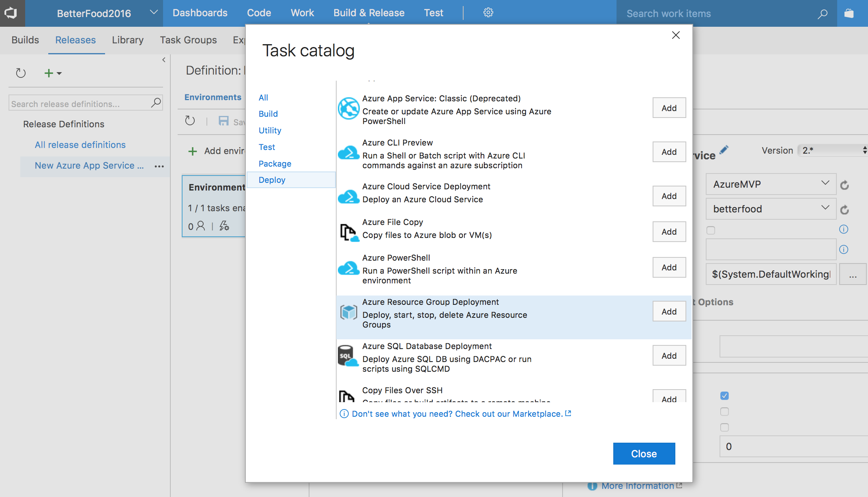Click the Azure SQL Database Deployment icon
The height and width of the screenshot is (497, 868).
(x=349, y=356)
